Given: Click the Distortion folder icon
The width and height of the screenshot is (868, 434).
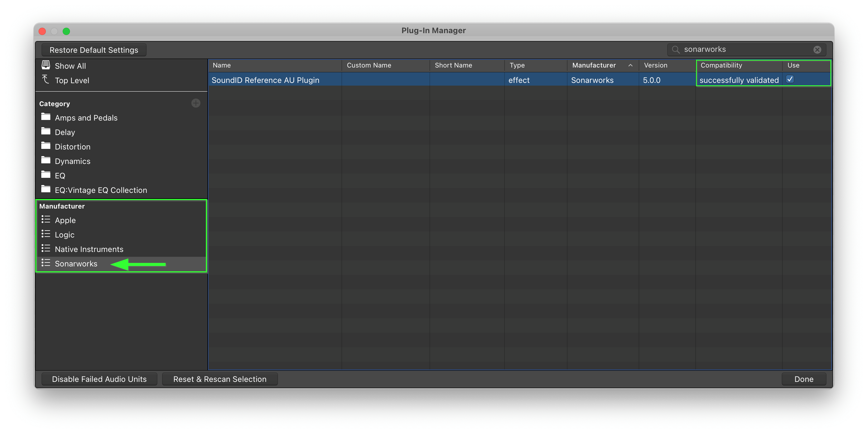Looking at the screenshot, I should 46,146.
